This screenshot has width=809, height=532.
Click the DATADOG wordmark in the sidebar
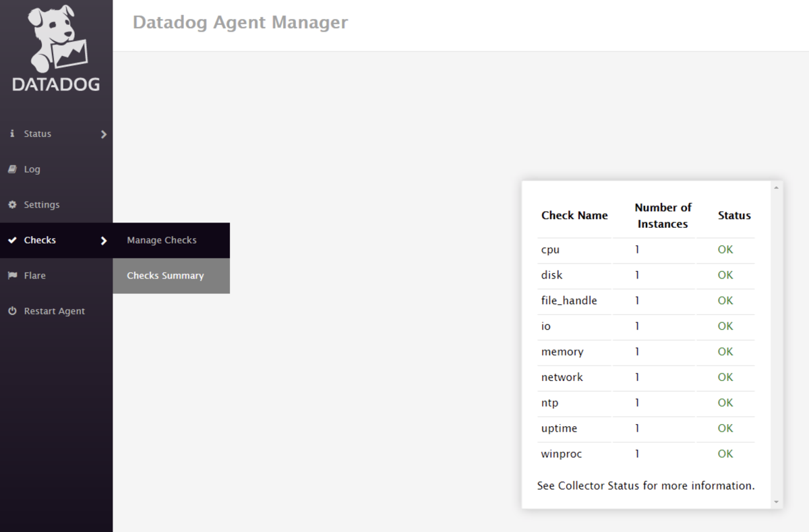click(56, 85)
